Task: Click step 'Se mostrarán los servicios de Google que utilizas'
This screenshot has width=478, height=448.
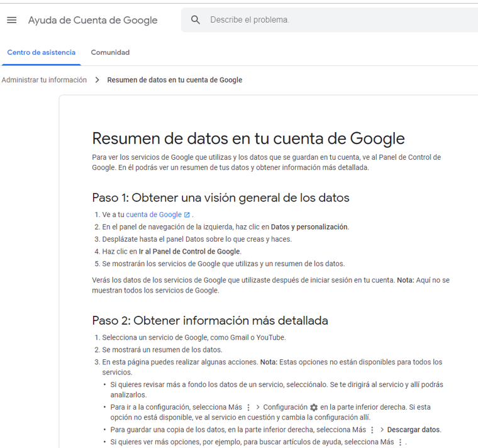Action: point(223,264)
